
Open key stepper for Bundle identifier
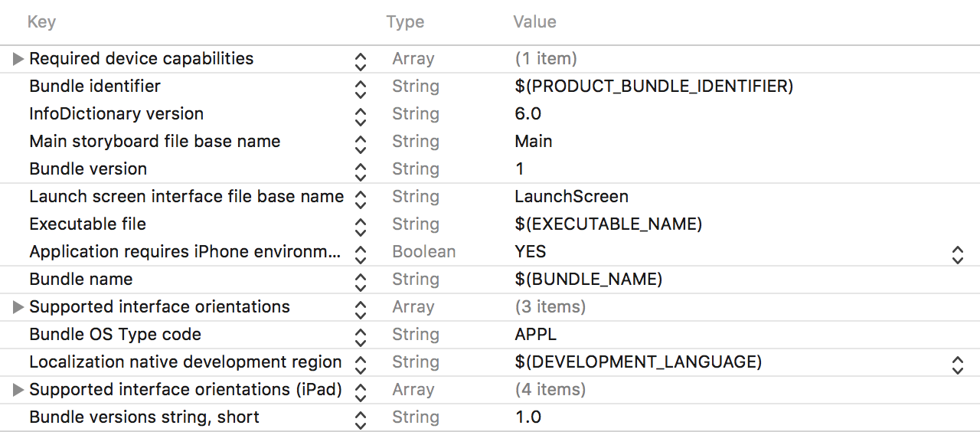361,87
